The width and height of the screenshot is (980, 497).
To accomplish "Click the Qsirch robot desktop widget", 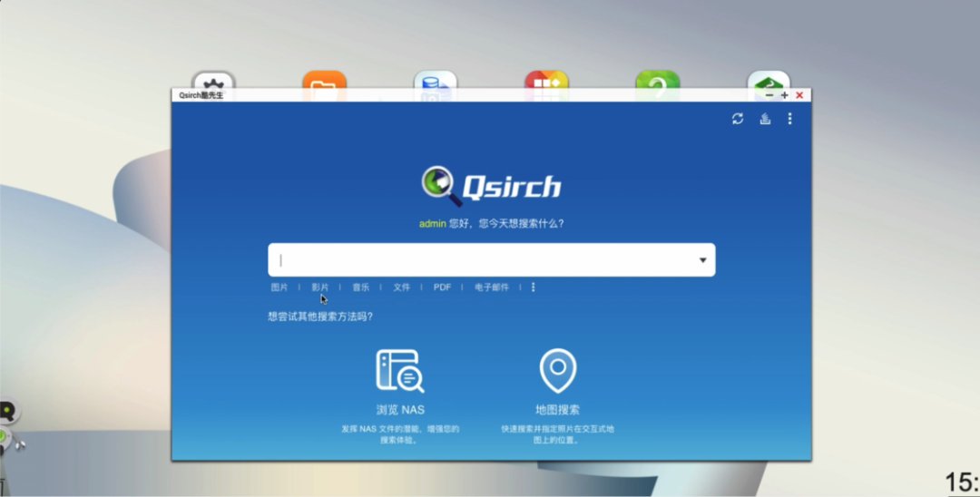I will pos(10,428).
